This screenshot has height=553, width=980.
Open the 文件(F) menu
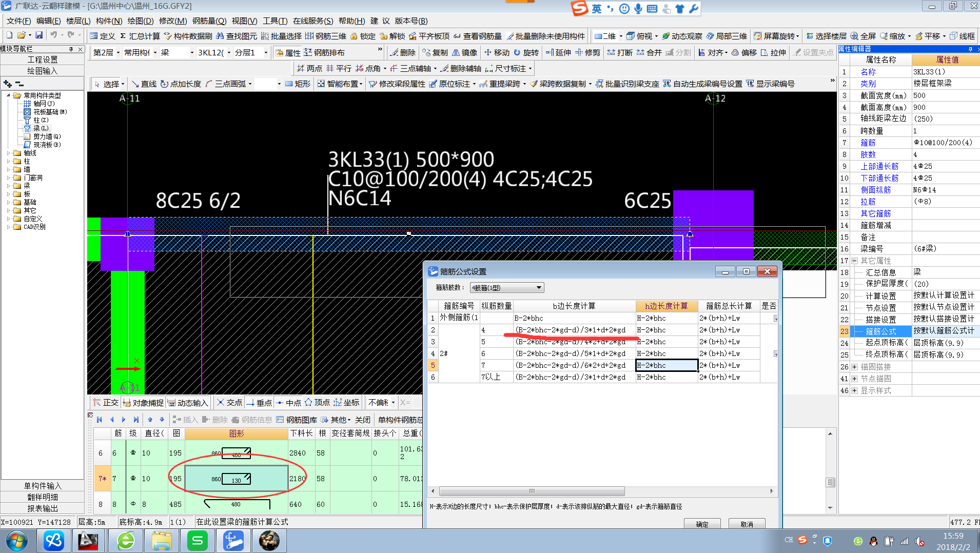(18, 21)
